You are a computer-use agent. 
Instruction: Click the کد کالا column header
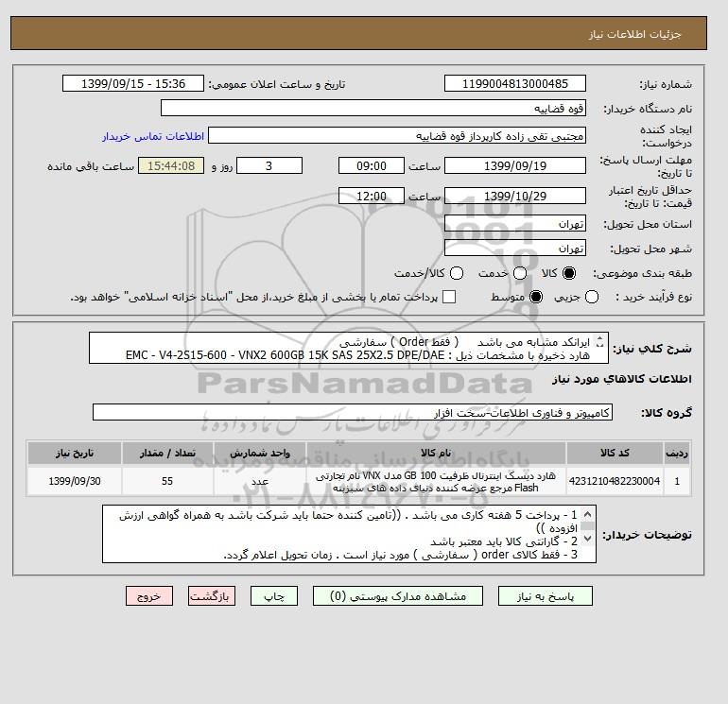pyautogui.click(x=615, y=453)
